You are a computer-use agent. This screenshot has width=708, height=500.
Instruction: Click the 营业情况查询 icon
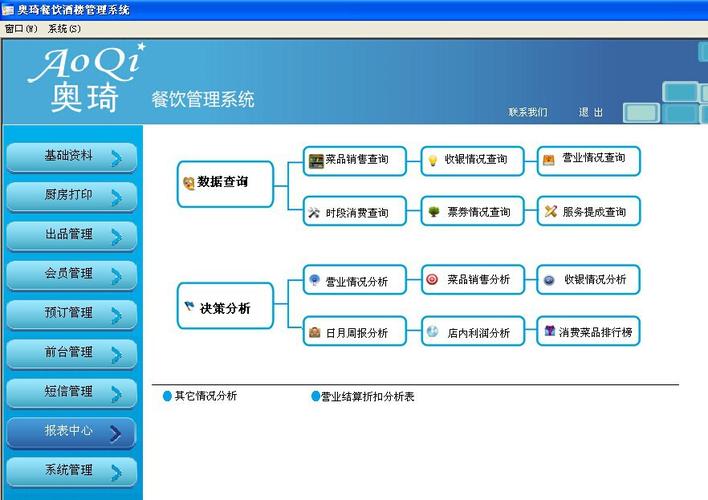click(x=548, y=159)
